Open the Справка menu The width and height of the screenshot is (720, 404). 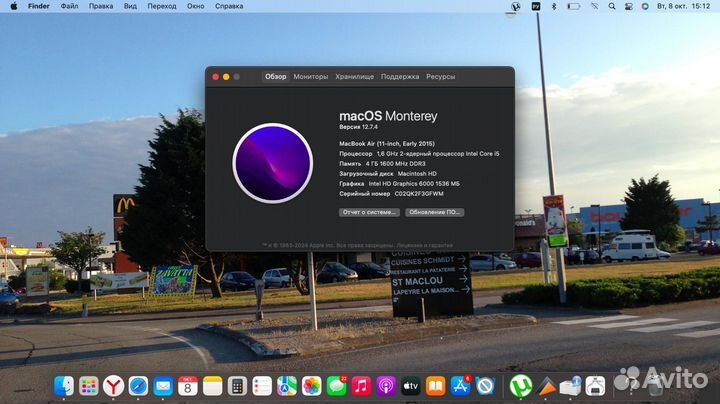click(229, 6)
